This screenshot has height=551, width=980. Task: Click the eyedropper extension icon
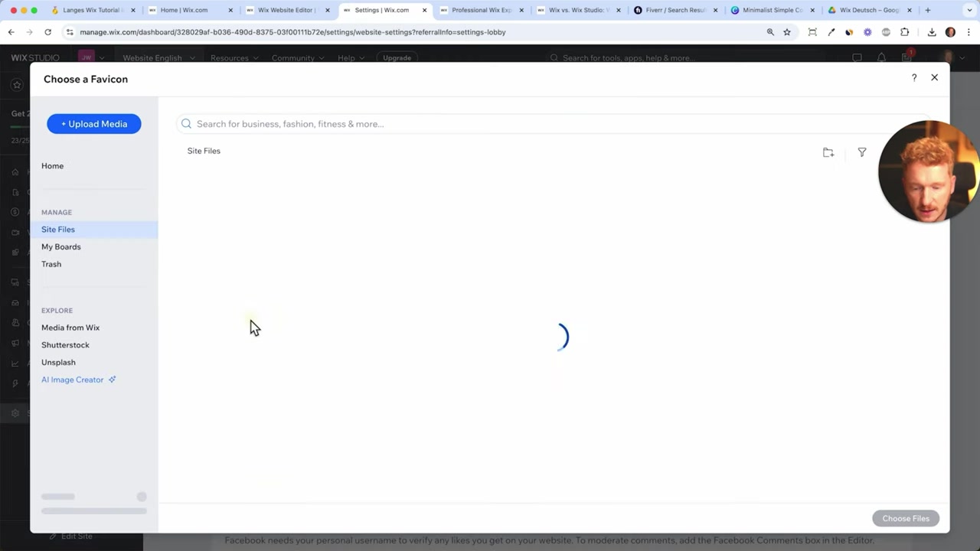pos(831,32)
